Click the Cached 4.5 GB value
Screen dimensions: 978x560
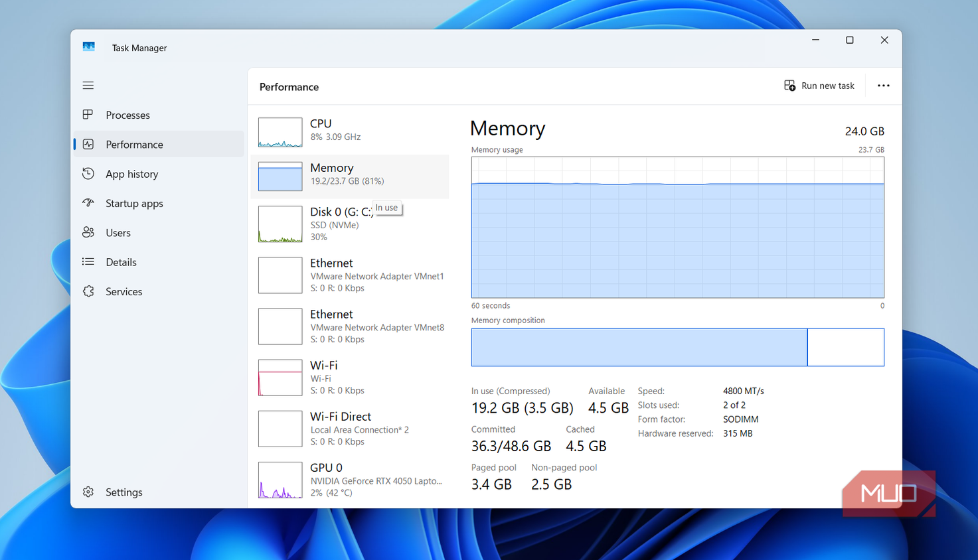coord(586,446)
